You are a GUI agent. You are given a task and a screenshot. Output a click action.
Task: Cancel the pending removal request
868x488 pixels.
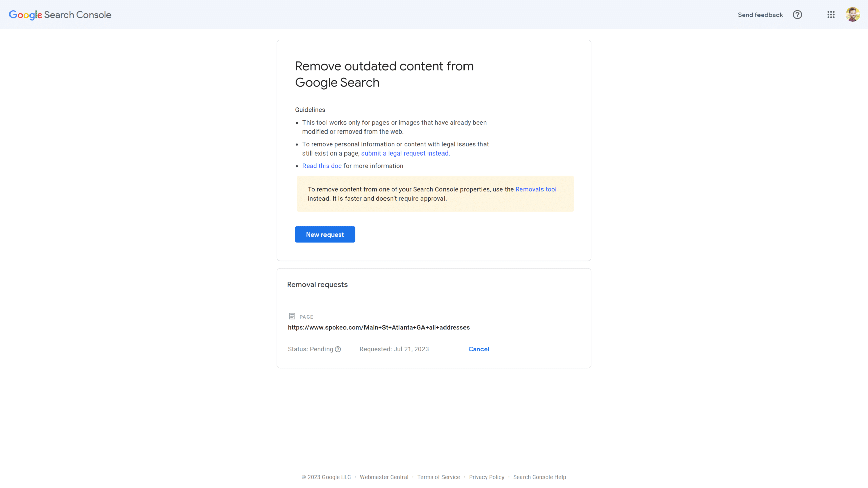[x=478, y=349]
